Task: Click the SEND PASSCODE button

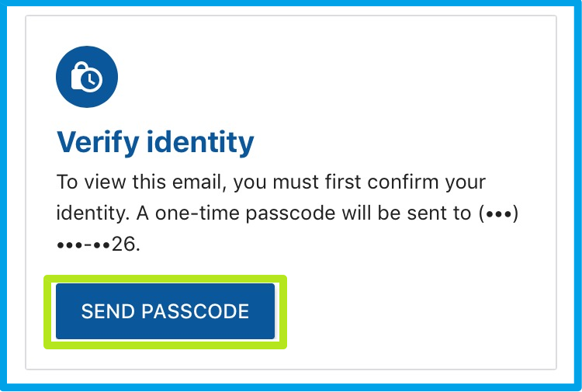Action: 165,311
